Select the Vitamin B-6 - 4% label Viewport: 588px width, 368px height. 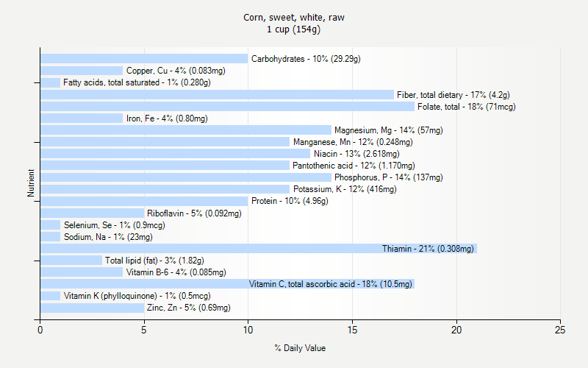[x=176, y=272]
